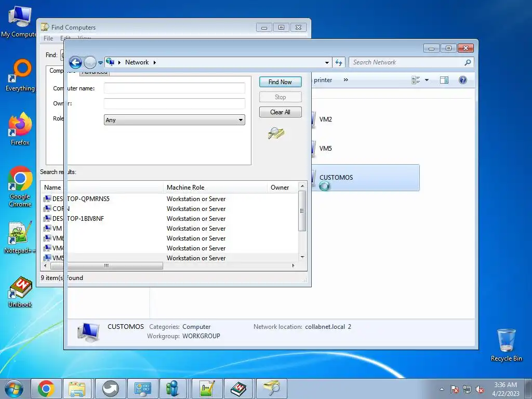Click the Search Network box
This screenshot has height=399, width=532.
click(x=406, y=62)
